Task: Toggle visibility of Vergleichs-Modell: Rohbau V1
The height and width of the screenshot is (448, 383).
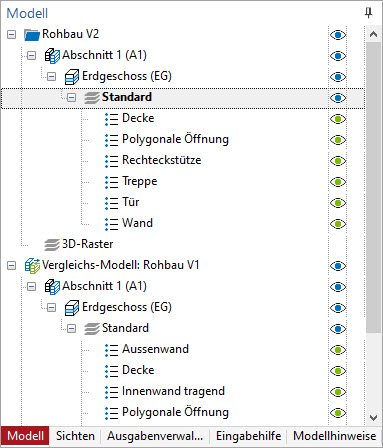Action: (338, 266)
